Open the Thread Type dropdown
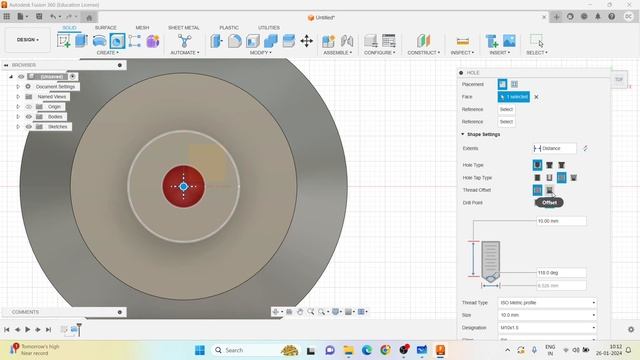This screenshot has height=360, width=640. pos(547,303)
